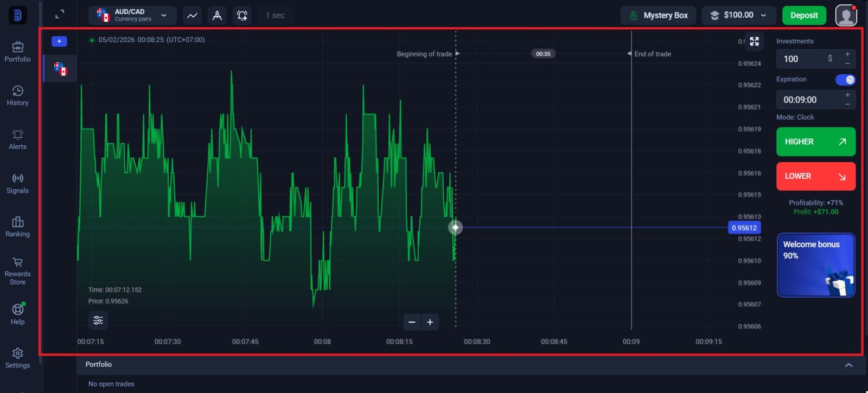Maximize chart with expand arrows icon
868x393 pixels.
tap(754, 41)
